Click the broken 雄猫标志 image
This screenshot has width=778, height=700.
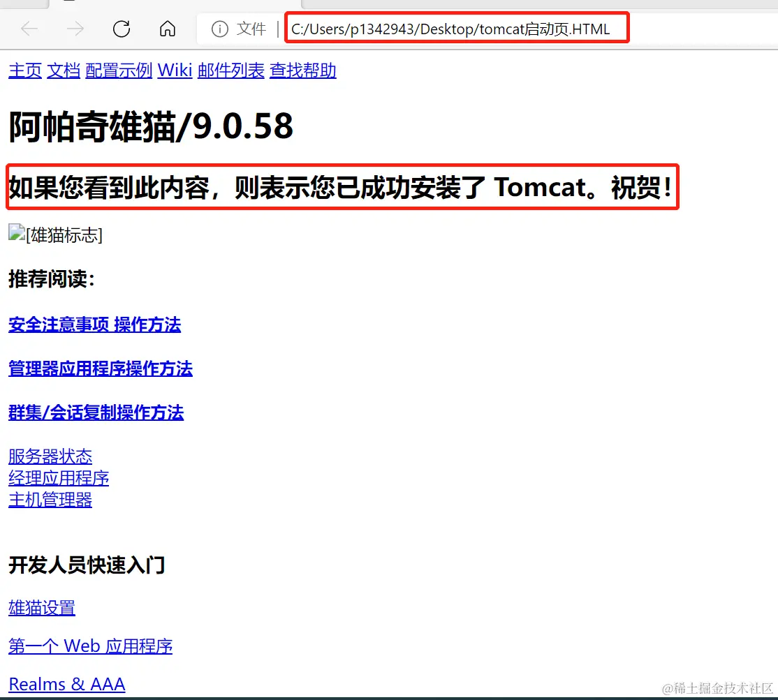(56, 234)
